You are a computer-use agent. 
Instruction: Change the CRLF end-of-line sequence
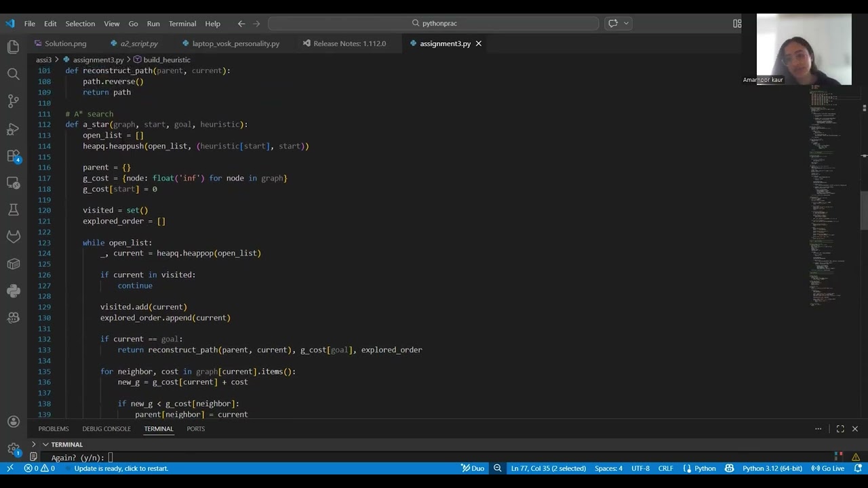[x=665, y=468]
